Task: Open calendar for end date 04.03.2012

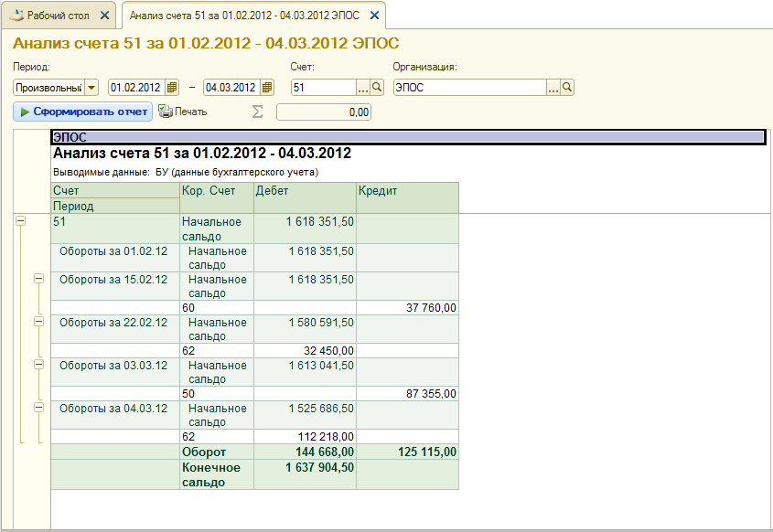Action: [267, 88]
